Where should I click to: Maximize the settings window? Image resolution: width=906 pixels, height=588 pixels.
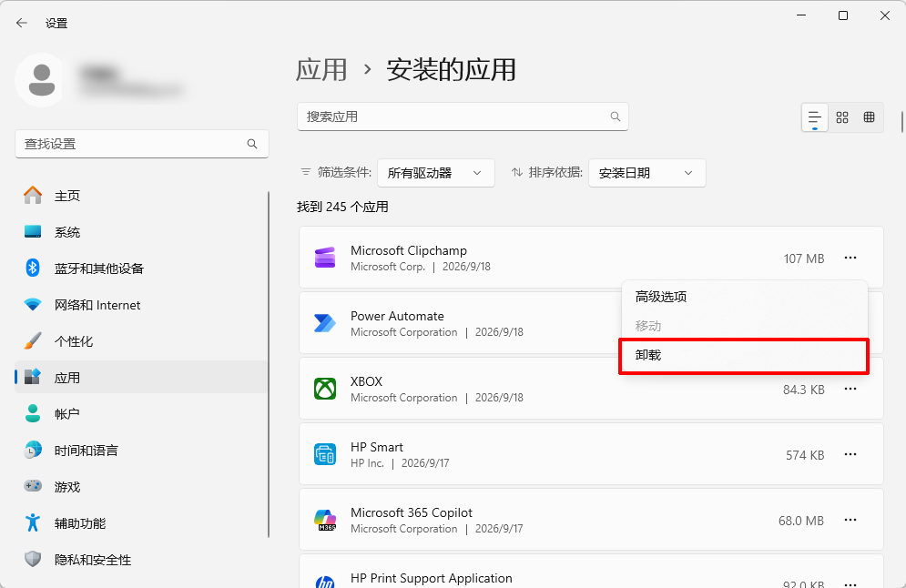[843, 15]
